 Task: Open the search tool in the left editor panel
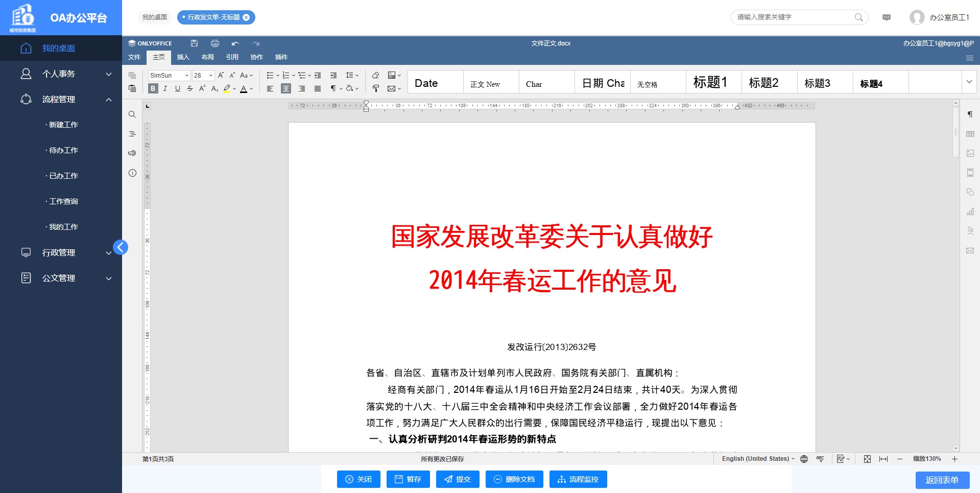point(132,114)
